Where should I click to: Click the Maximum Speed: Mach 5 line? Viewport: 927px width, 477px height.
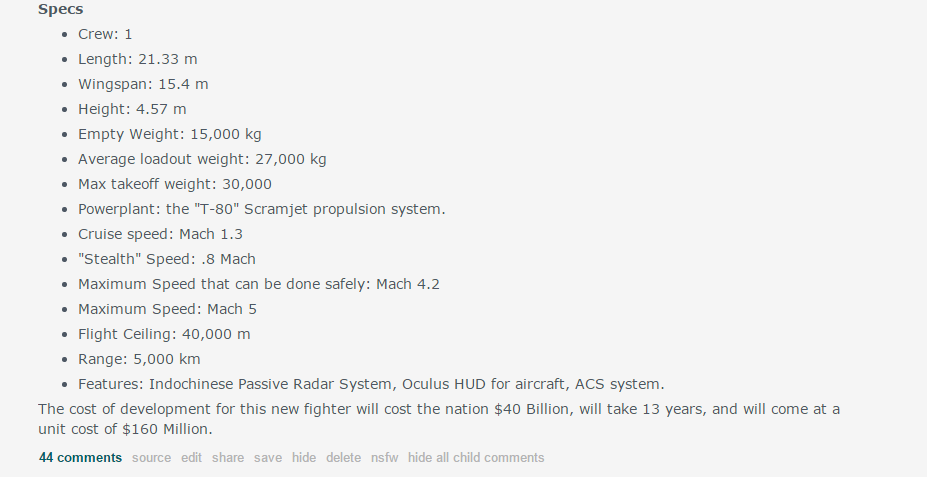[x=167, y=309]
